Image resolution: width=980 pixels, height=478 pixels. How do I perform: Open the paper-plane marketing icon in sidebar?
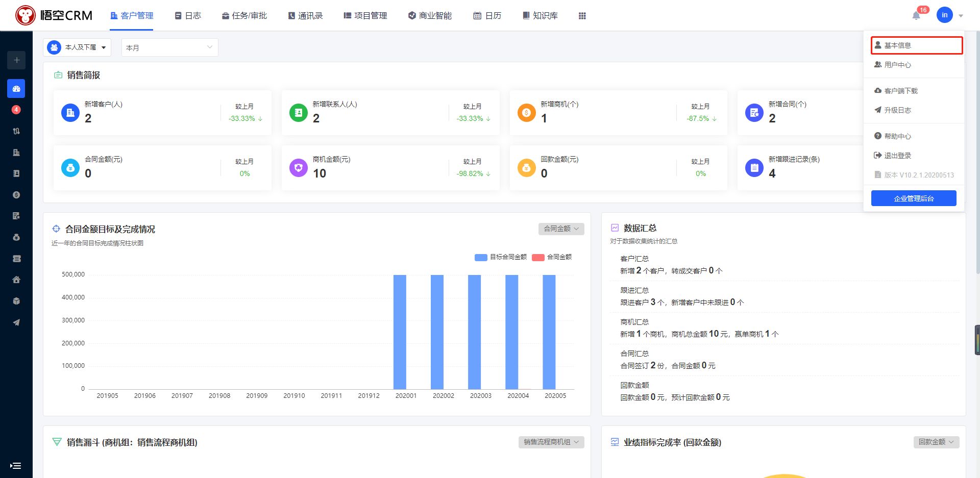(x=16, y=322)
